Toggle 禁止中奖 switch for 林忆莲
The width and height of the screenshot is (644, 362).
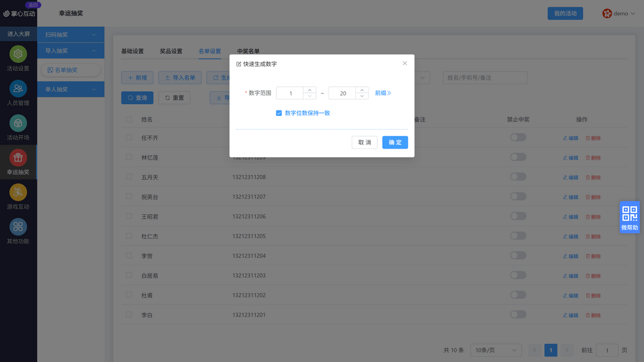click(x=518, y=157)
